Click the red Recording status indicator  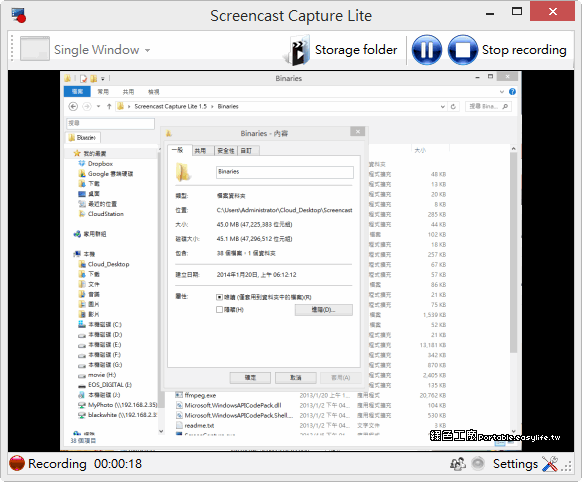[x=17, y=463]
